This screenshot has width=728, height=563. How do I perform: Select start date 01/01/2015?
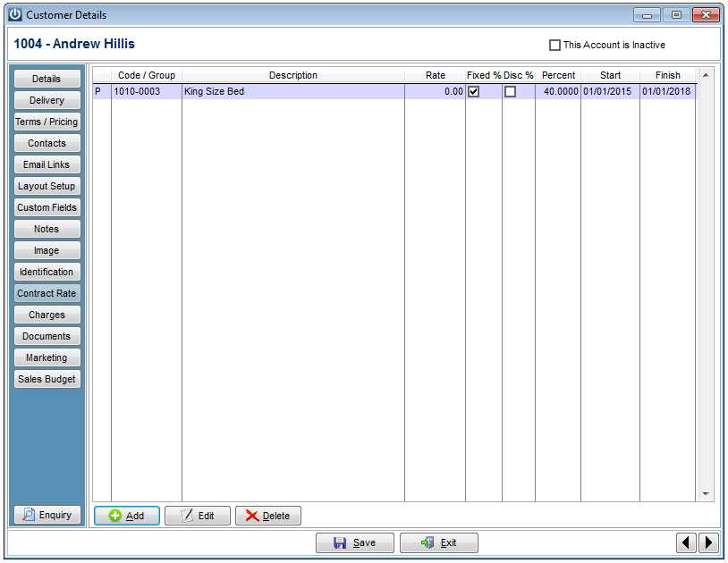tap(610, 91)
